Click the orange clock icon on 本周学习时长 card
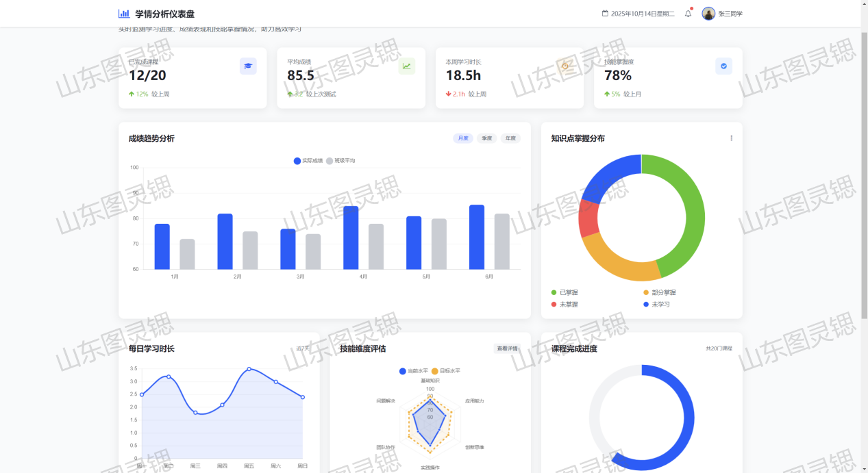868x473 pixels. (x=565, y=66)
